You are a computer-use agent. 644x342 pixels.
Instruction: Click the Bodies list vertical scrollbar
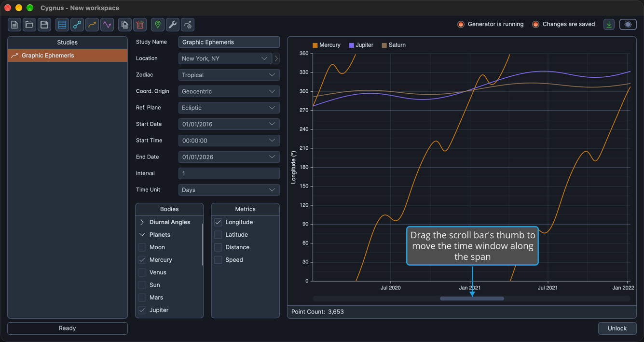pyautogui.click(x=202, y=244)
